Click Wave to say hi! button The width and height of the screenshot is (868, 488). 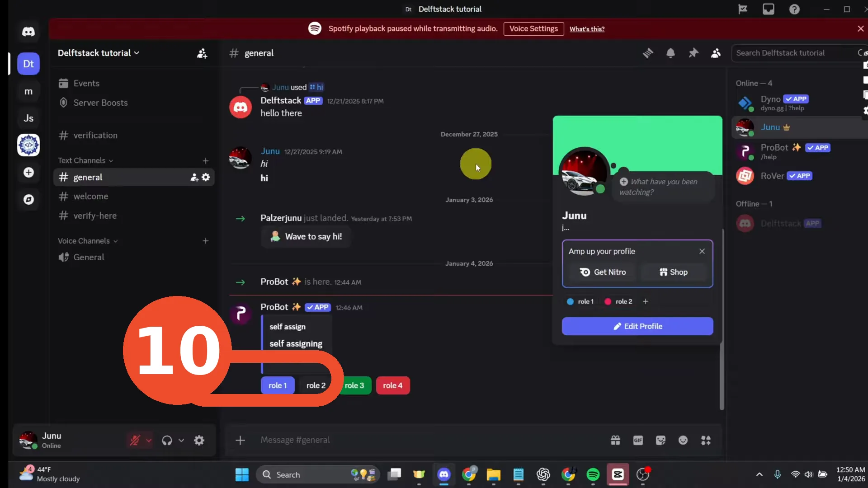coord(306,236)
